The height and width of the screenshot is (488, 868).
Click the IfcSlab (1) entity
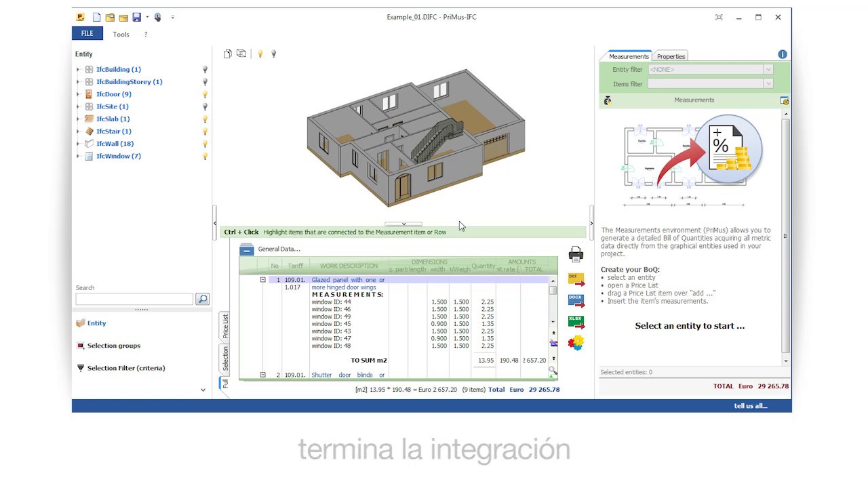click(x=113, y=119)
